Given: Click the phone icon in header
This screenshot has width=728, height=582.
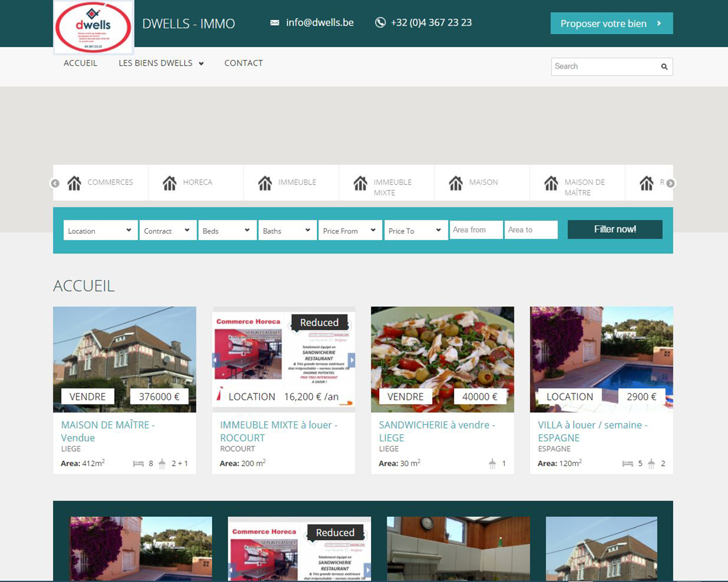Looking at the screenshot, I should (380, 23).
